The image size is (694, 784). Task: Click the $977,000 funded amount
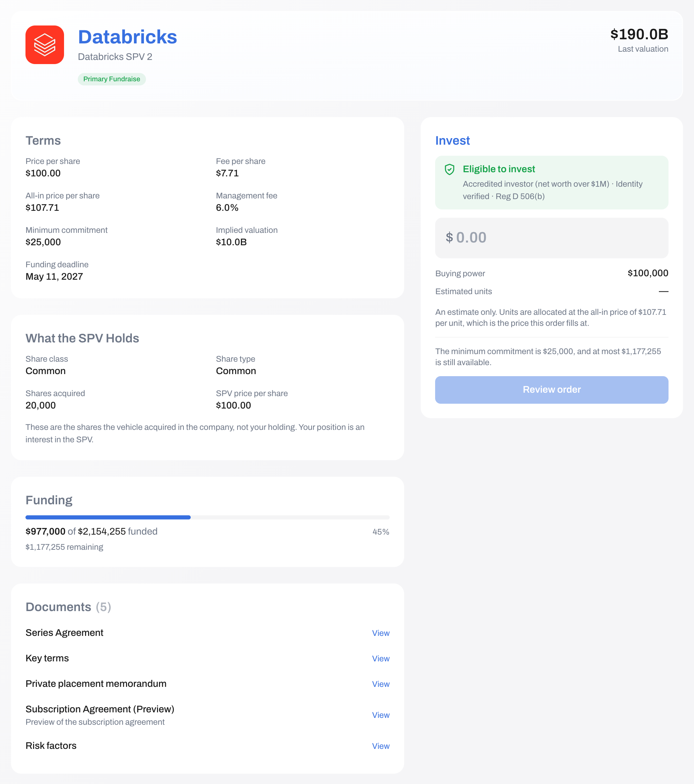[45, 532]
